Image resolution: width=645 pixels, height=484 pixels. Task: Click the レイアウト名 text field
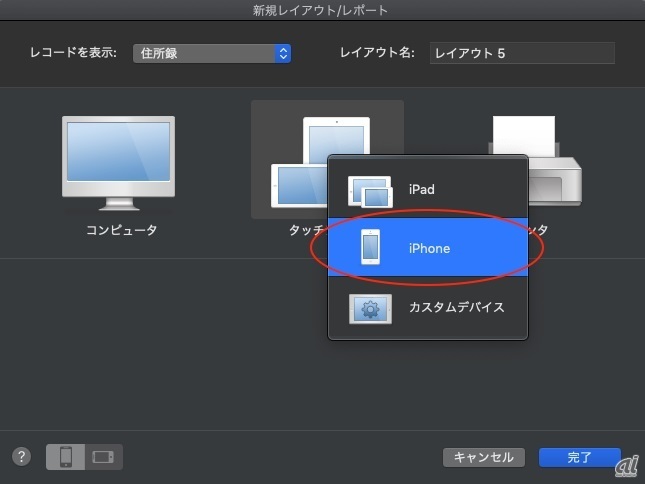click(x=521, y=53)
